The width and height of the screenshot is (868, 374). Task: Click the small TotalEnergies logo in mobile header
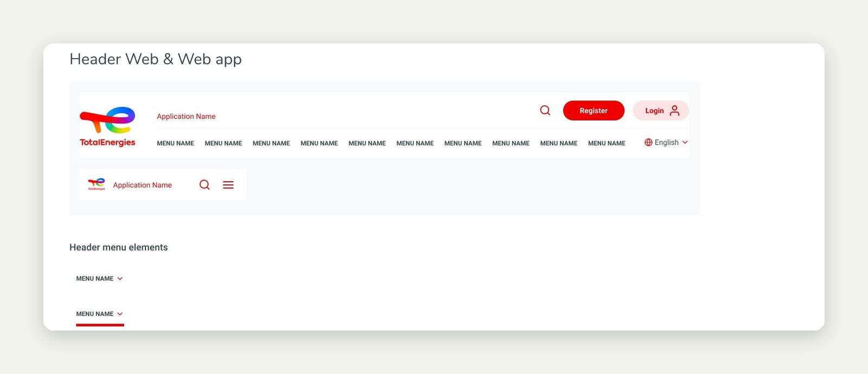click(x=97, y=184)
